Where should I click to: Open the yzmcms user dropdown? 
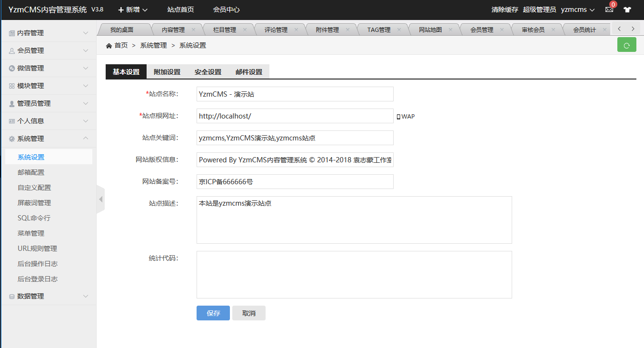point(578,10)
